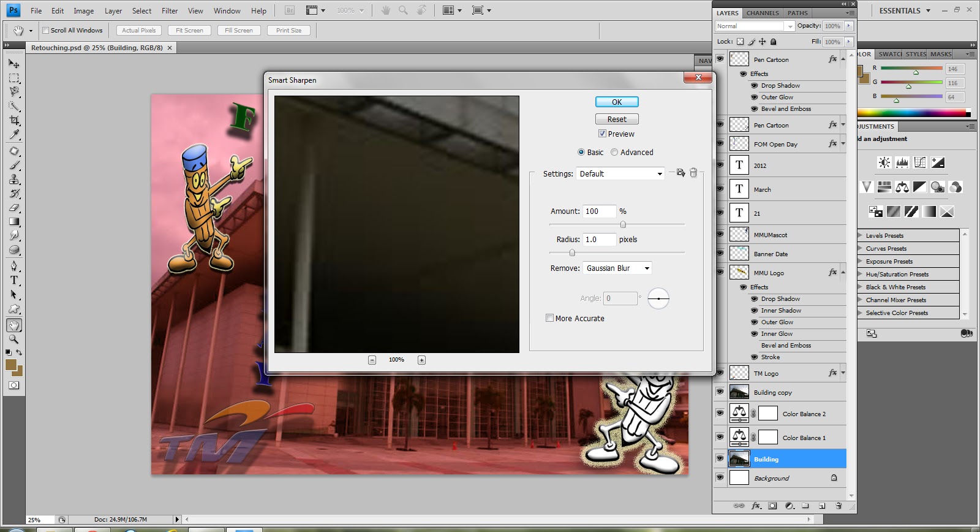The height and width of the screenshot is (532, 980).
Task: Add Curves adjustment icon
Action: tap(920, 162)
